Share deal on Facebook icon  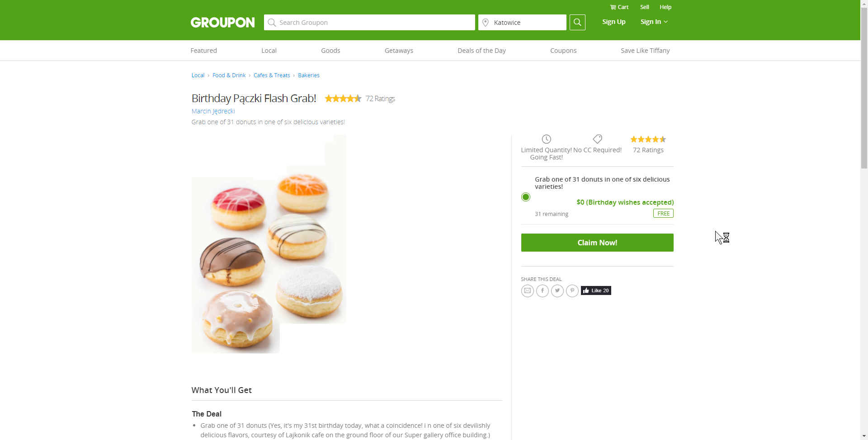pos(542,290)
